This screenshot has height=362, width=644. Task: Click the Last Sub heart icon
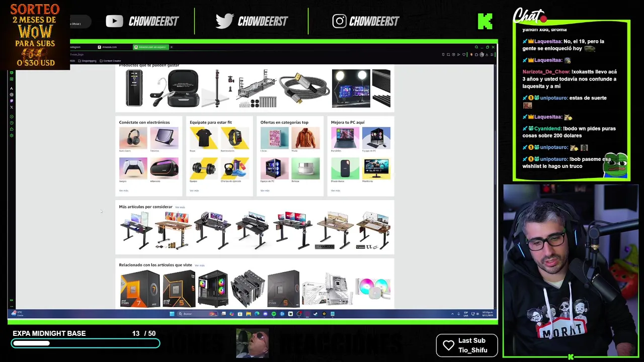448,345
